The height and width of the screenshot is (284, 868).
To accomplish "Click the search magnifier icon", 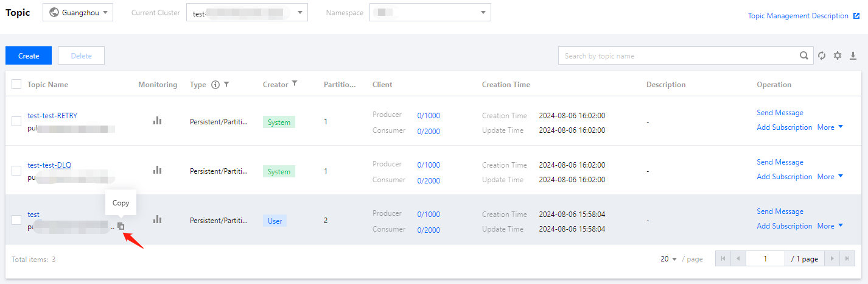I will click(x=804, y=55).
